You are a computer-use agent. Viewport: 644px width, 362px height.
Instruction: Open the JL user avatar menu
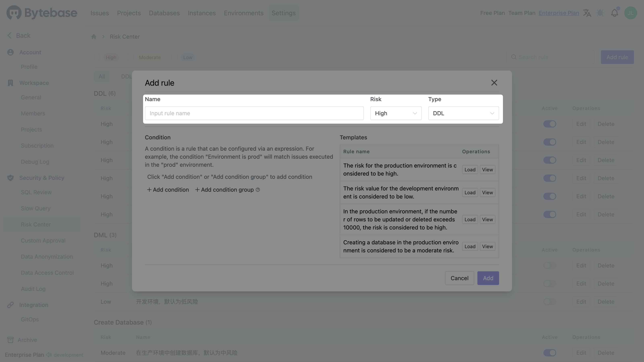(630, 13)
